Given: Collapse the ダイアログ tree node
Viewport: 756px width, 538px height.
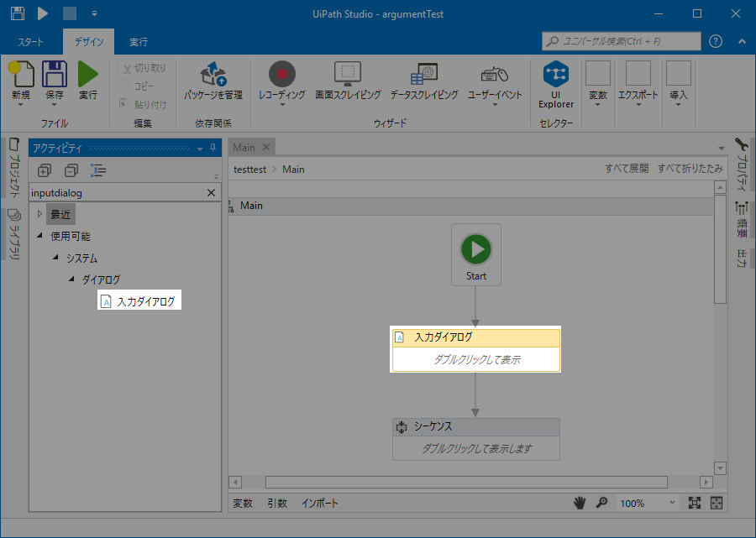Looking at the screenshot, I should (x=71, y=279).
